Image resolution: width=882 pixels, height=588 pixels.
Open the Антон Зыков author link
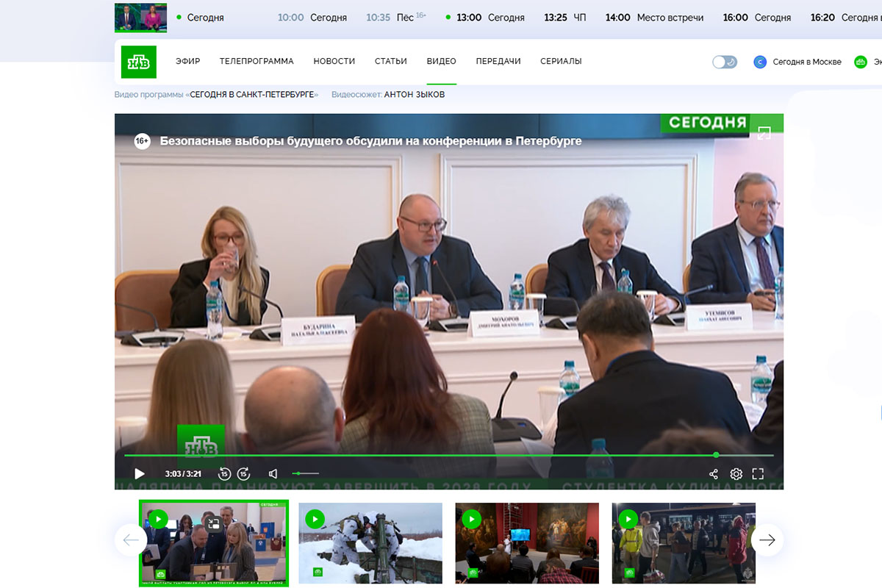414,95
